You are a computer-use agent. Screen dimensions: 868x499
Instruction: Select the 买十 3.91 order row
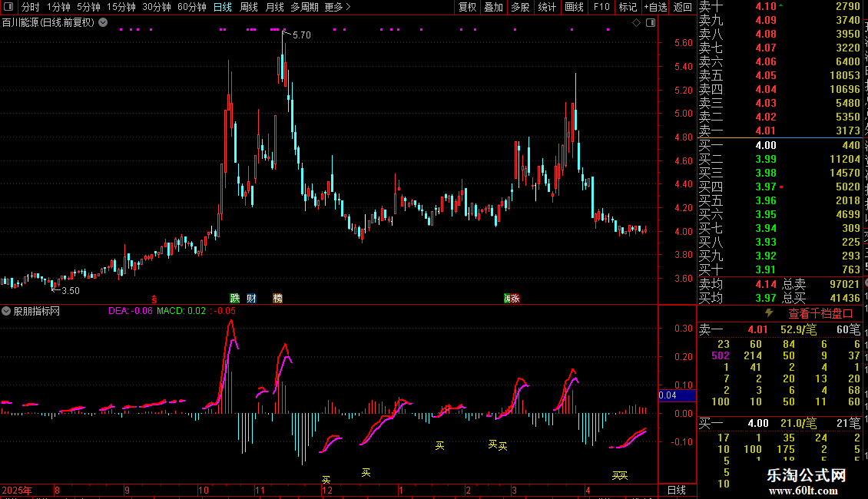pos(780,269)
